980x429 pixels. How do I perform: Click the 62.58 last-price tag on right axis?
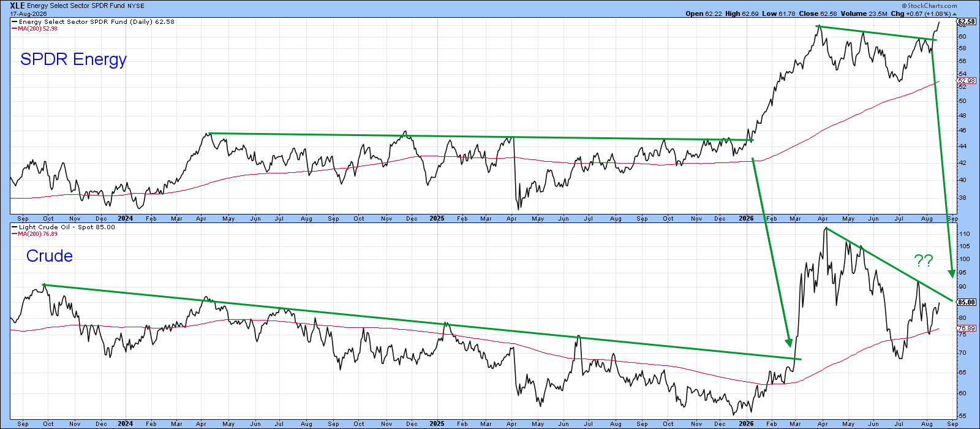point(966,22)
